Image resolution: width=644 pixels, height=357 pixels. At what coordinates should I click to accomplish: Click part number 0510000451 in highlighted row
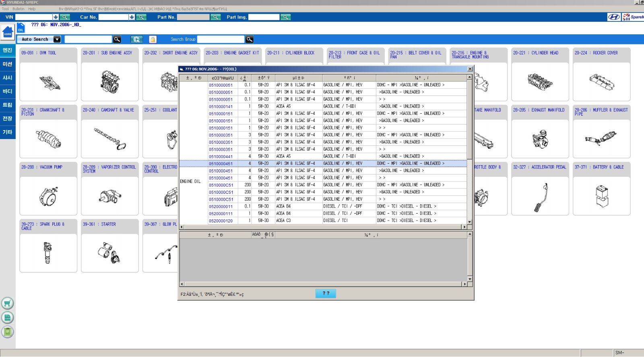[221, 164]
